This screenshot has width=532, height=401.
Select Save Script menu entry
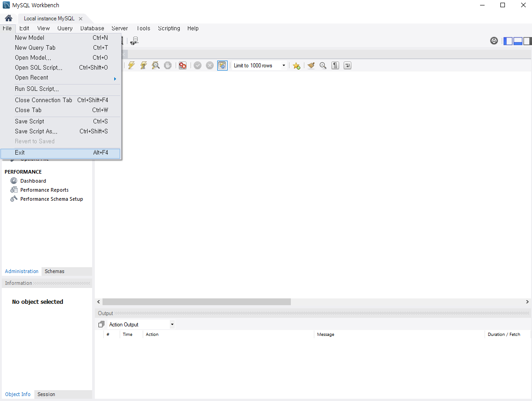pos(61,121)
